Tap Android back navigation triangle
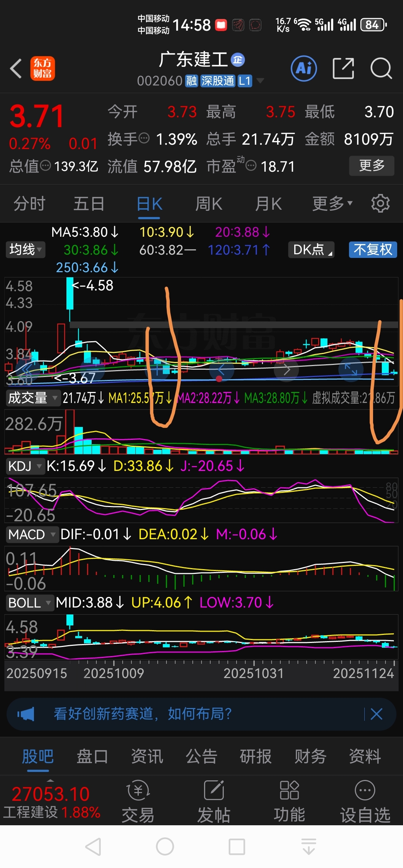 pos(93,846)
